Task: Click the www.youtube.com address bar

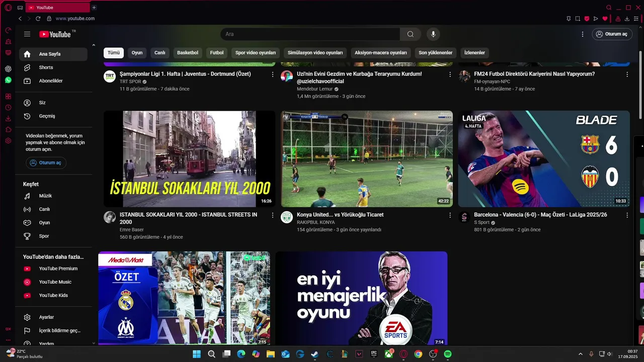Action: click(75, 19)
